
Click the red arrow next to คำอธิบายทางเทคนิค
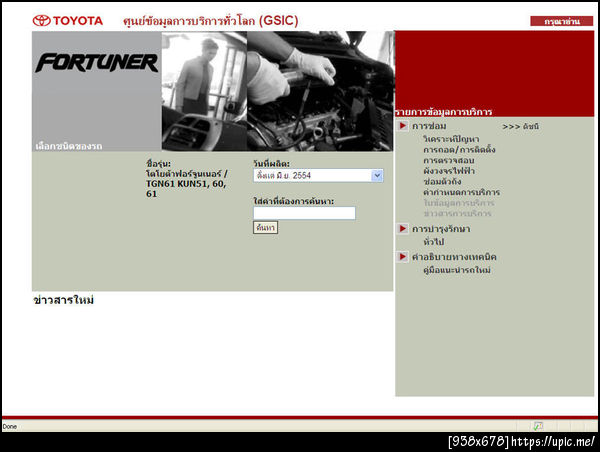403,256
